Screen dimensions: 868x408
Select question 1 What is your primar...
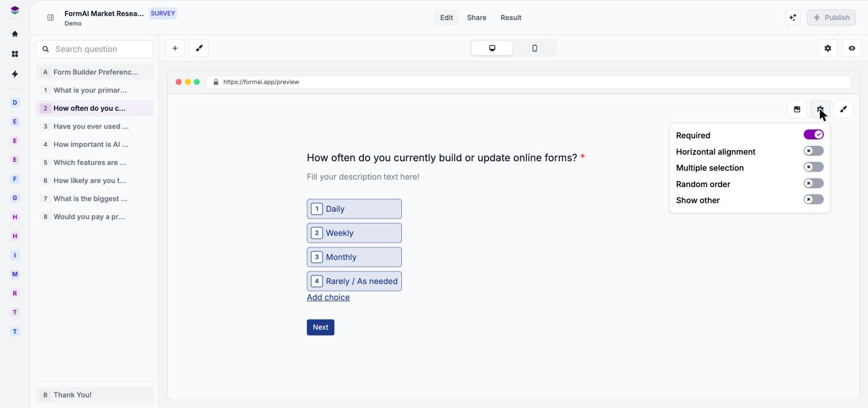[x=95, y=90]
